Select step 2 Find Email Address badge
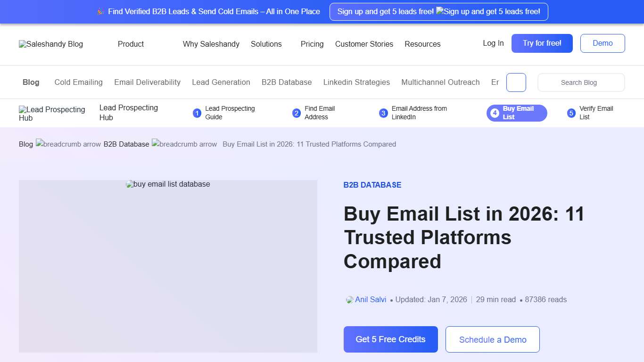Screen dimensions: 644x362 297,113
